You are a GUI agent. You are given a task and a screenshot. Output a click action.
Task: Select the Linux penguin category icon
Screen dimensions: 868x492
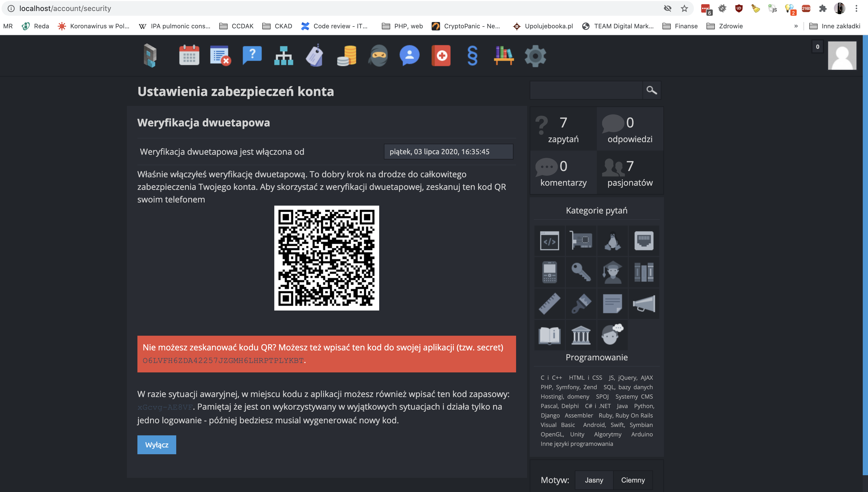[x=612, y=241]
